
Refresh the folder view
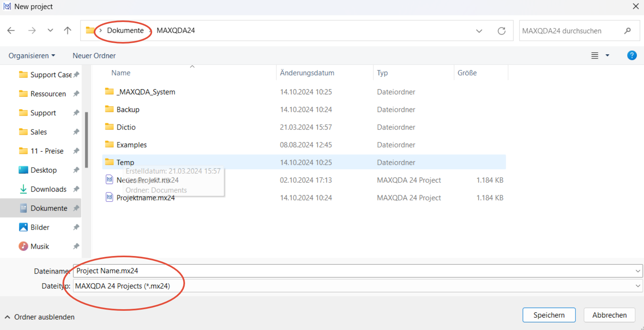[x=501, y=31]
